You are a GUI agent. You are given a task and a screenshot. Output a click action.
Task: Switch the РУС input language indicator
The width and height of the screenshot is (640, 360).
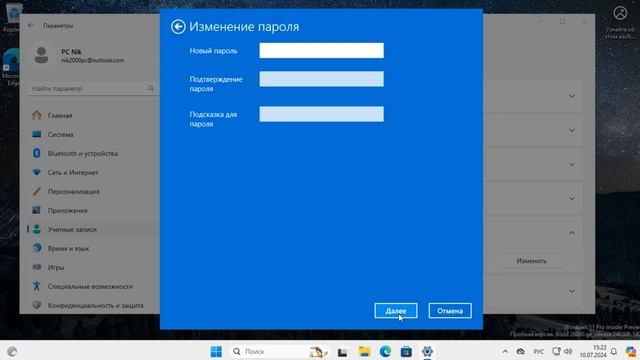pos(538,351)
